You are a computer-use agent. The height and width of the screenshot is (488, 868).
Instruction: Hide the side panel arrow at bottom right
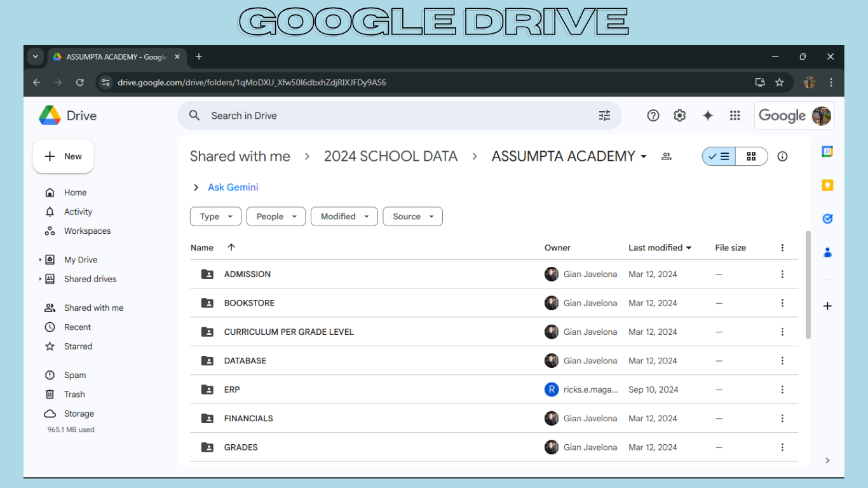[x=827, y=461]
